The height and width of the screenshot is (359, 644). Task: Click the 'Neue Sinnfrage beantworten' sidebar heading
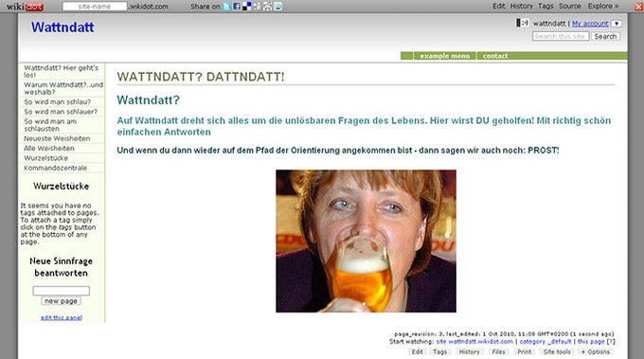point(62,267)
